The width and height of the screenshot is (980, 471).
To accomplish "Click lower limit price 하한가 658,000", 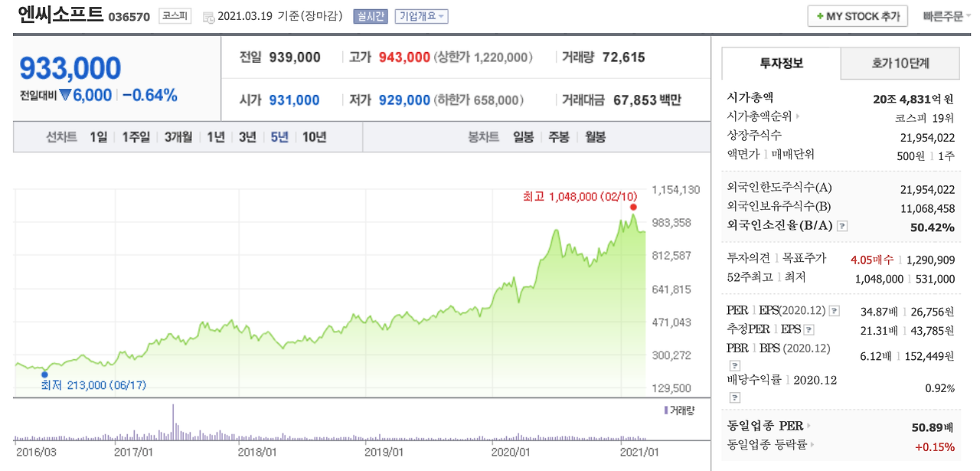I will (x=479, y=100).
